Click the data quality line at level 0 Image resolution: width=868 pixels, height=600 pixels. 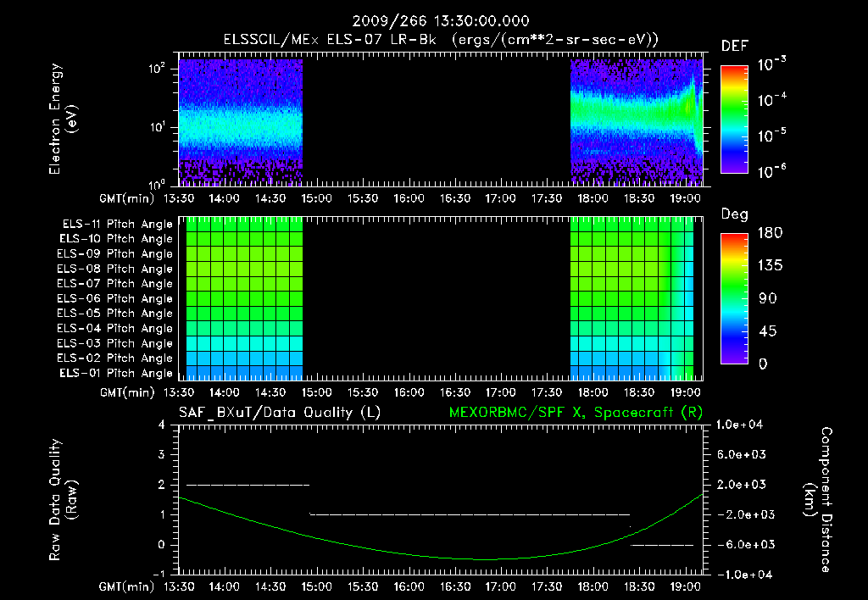tap(662, 545)
